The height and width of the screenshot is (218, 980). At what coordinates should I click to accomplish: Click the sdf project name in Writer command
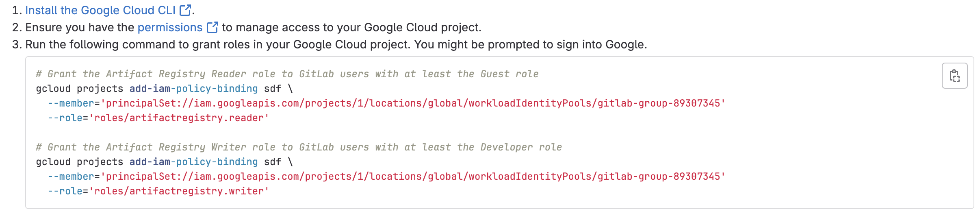coord(272,162)
